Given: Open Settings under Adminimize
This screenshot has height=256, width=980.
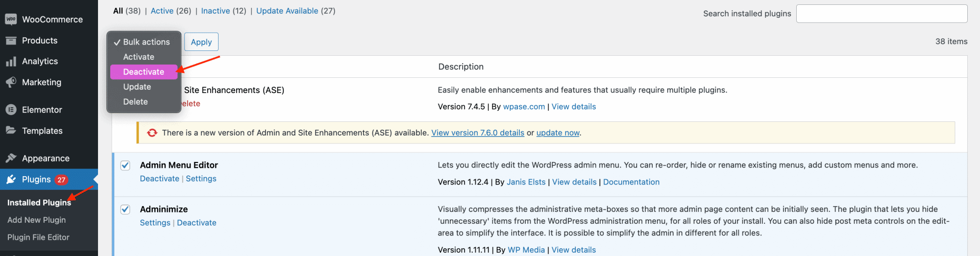Looking at the screenshot, I should 155,223.
